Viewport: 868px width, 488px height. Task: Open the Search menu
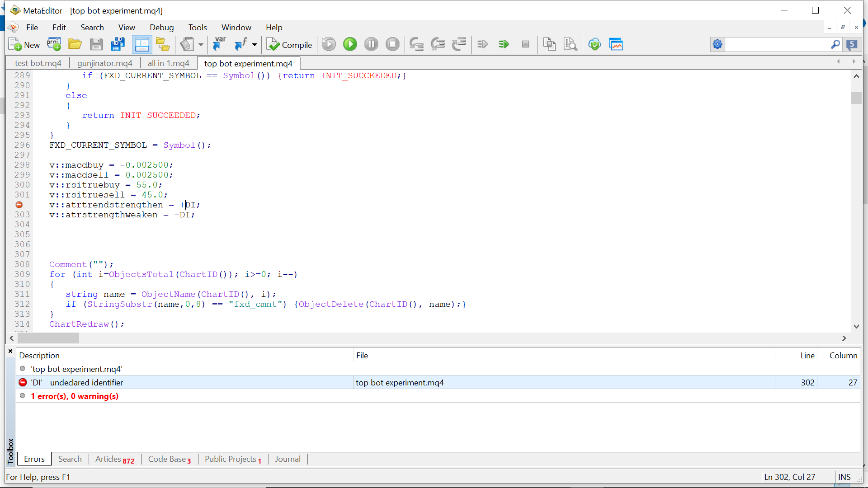(92, 28)
